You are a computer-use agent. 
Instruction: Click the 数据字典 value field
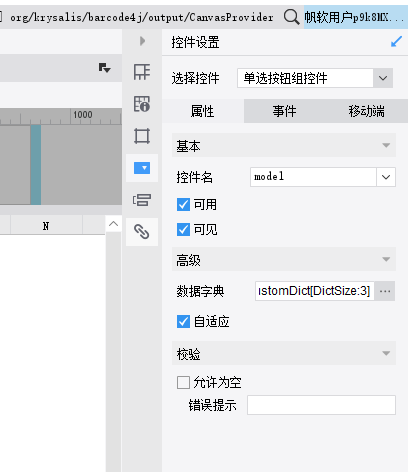click(x=315, y=291)
